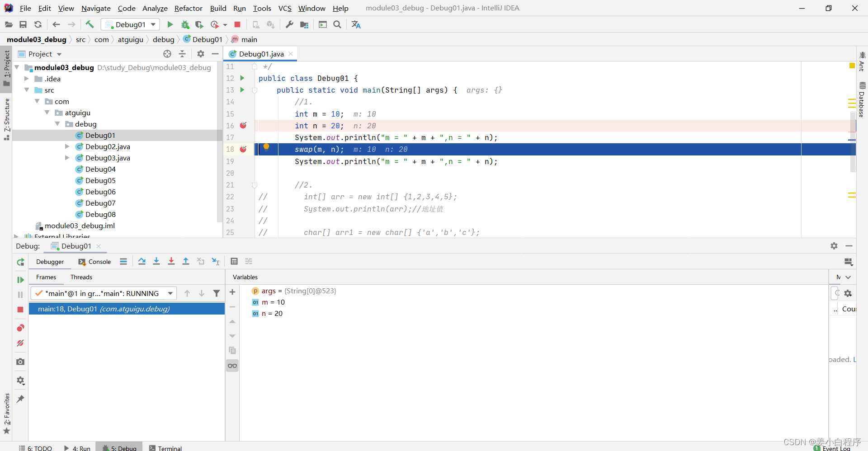868x451 pixels.
Task: Open the thread selector dropdown showing main RUNNING
Action: pos(104,293)
